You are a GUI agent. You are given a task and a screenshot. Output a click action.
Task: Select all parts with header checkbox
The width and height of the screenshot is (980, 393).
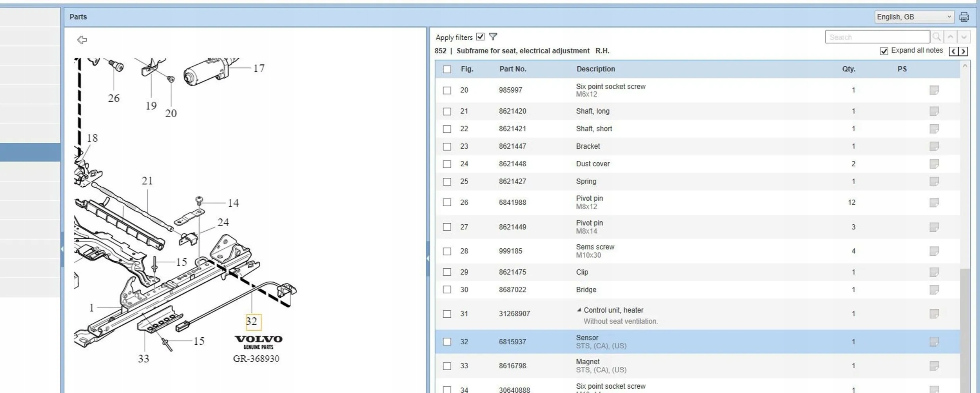pyautogui.click(x=447, y=69)
